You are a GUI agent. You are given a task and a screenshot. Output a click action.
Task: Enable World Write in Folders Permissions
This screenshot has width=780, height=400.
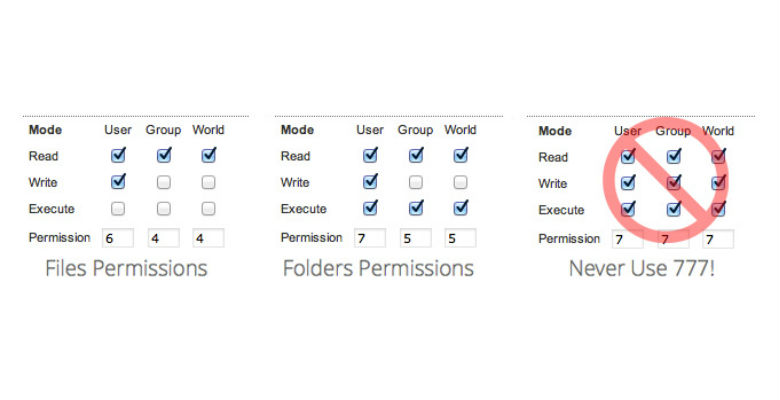(460, 182)
